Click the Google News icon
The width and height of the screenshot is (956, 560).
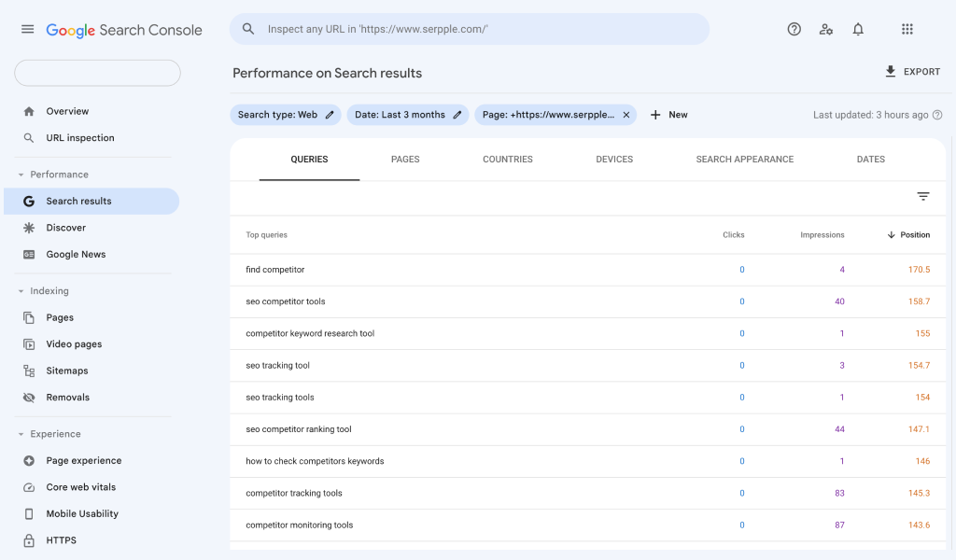pos(29,255)
